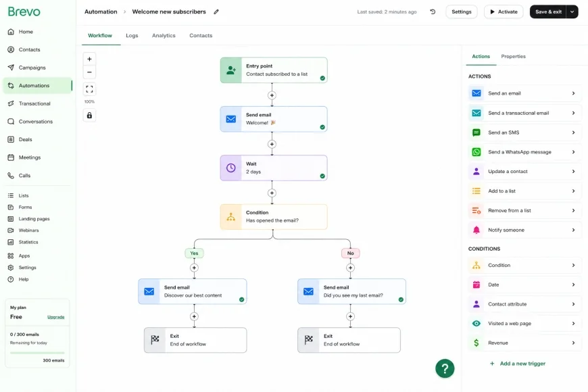This screenshot has height=392, width=588.
Task: Expand the Save & exit dropdown arrow
Action: coord(572,11)
